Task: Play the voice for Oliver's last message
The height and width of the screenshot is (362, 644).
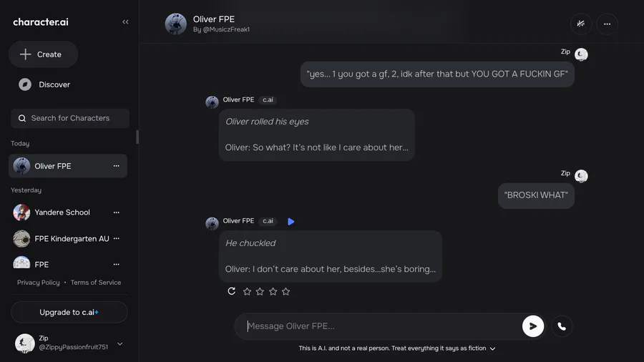Action: (291, 222)
